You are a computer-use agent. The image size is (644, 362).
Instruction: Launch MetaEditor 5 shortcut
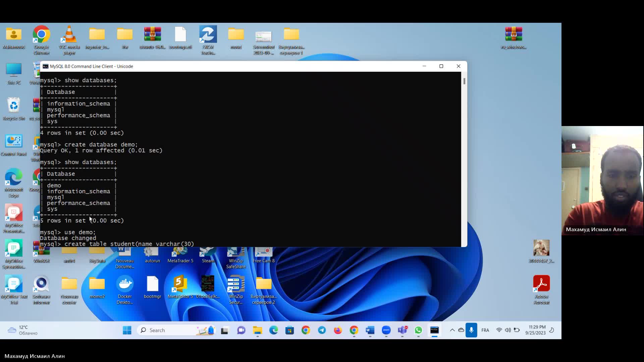click(x=180, y=287)
